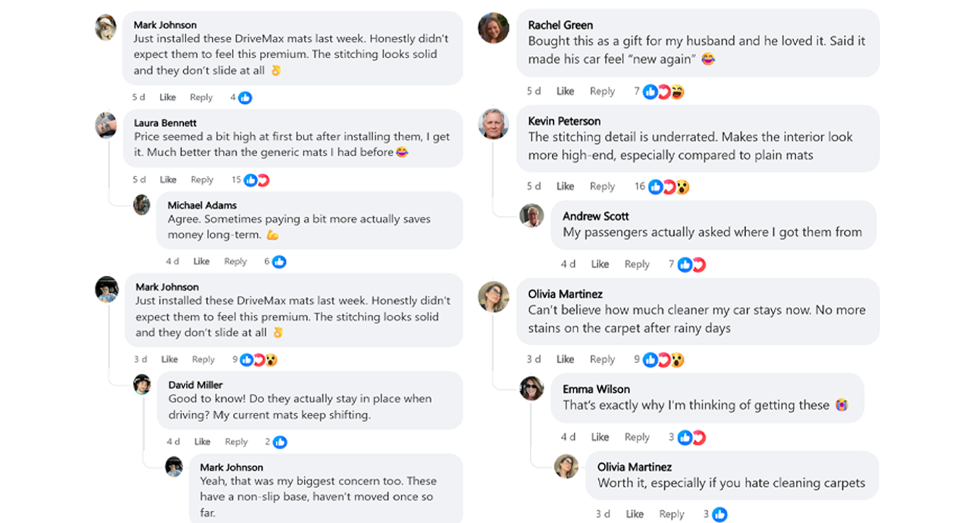Click David Miller's avatar thumbnail
This screenshot has height=523, width=980.
click(142, 384)
